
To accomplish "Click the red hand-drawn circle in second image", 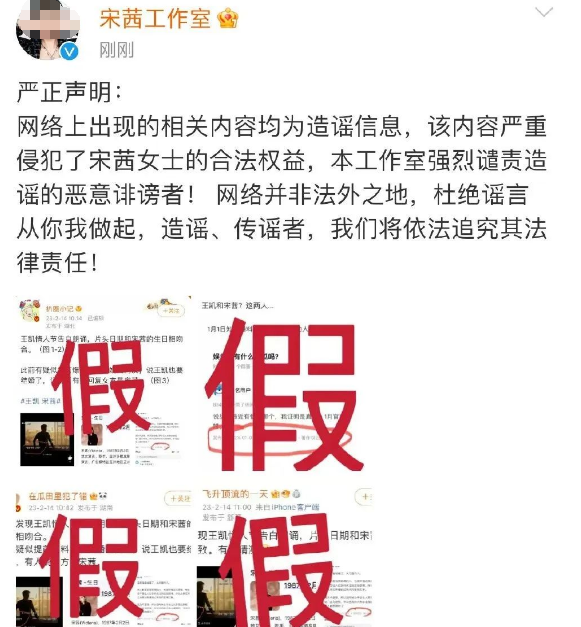I will pyautogui.click(x=280, y=439).
